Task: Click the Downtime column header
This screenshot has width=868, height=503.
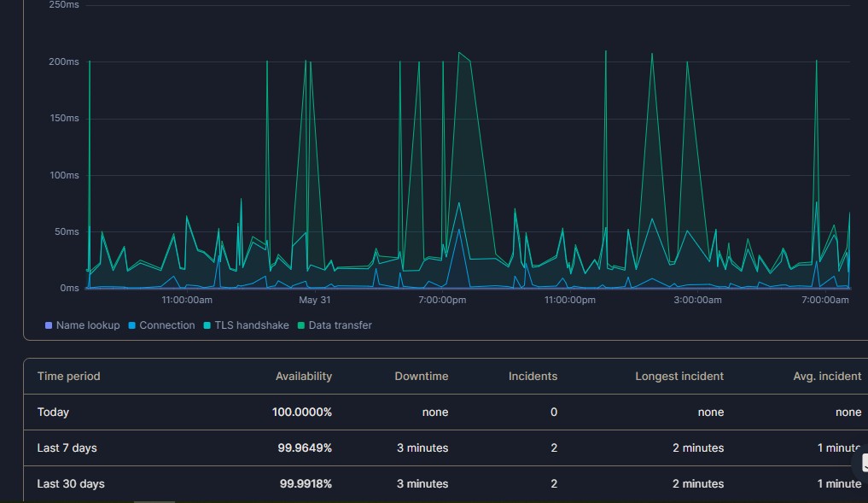Action: 421,376
